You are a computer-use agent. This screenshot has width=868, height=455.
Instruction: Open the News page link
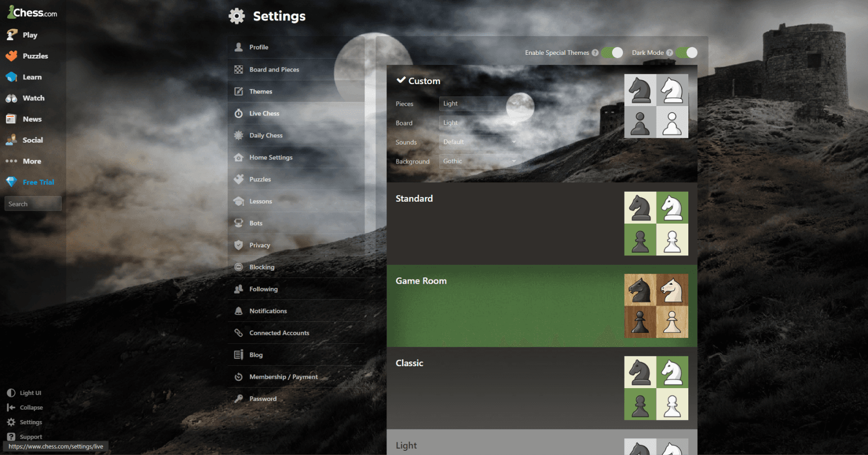click(32, 119)
